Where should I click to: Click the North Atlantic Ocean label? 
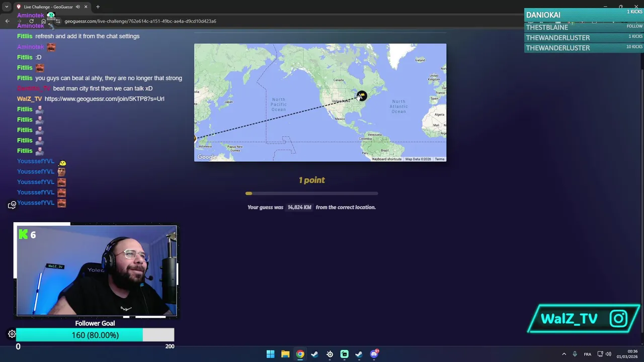(398, 106)
